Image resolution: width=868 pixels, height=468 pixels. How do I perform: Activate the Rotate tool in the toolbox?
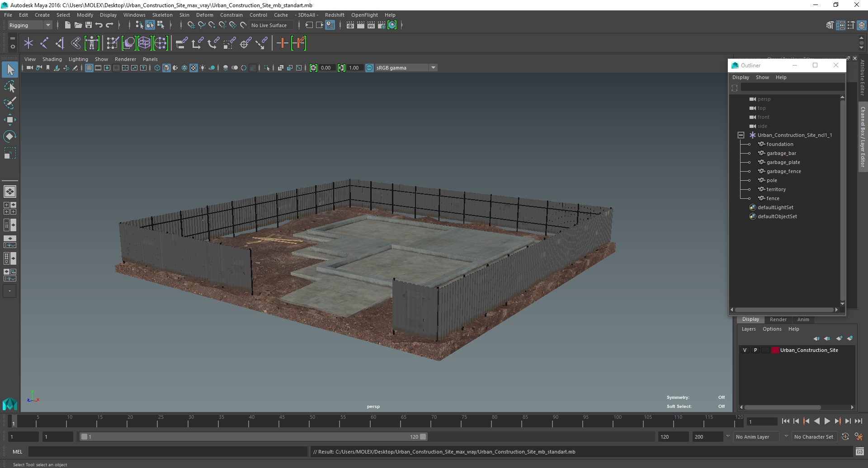(x=10, y=136)
